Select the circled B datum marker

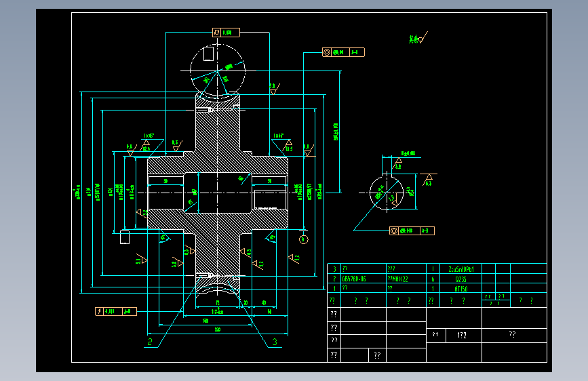tap(304, 239)
